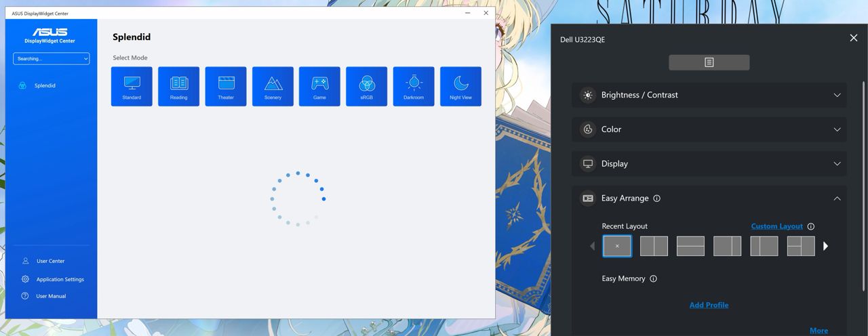Image resolution: width=868 pixels, height=336 pixels.
Task: Choose the Reading mode tile
Action: tap(178, 86)
